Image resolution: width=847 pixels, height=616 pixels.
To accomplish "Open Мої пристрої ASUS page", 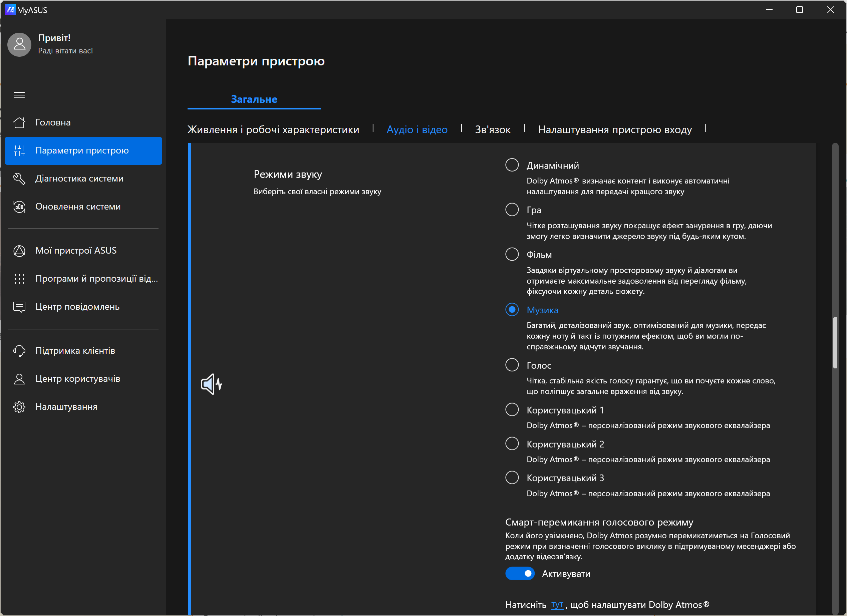I will 83,251.
